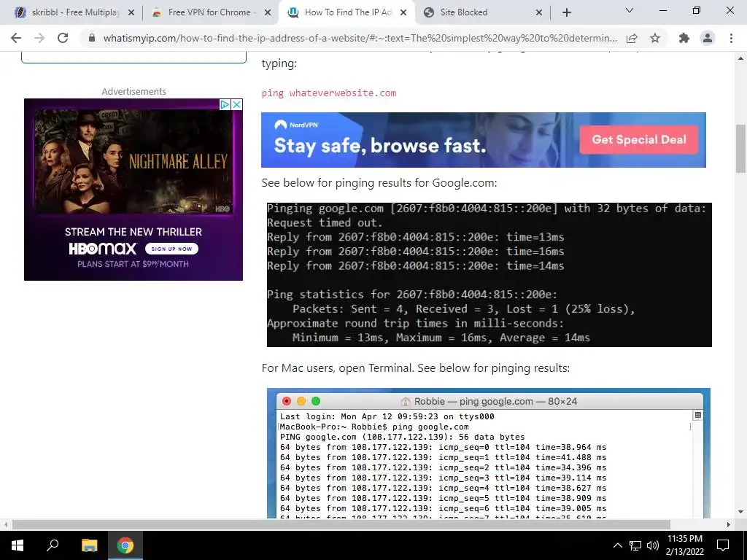The image size is (747, 560).
Task: Open the Nightmare Alley ad image
Action: tap(133, 162)
